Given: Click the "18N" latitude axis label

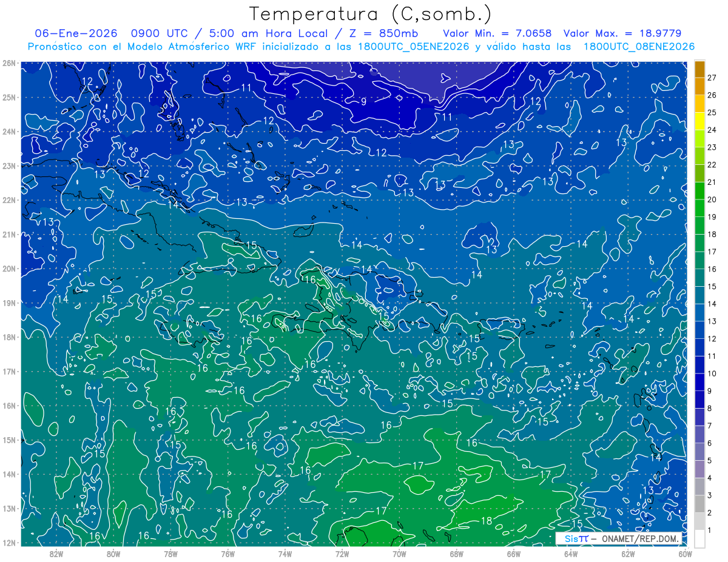Looking at the screenshot, I should 9,337.
